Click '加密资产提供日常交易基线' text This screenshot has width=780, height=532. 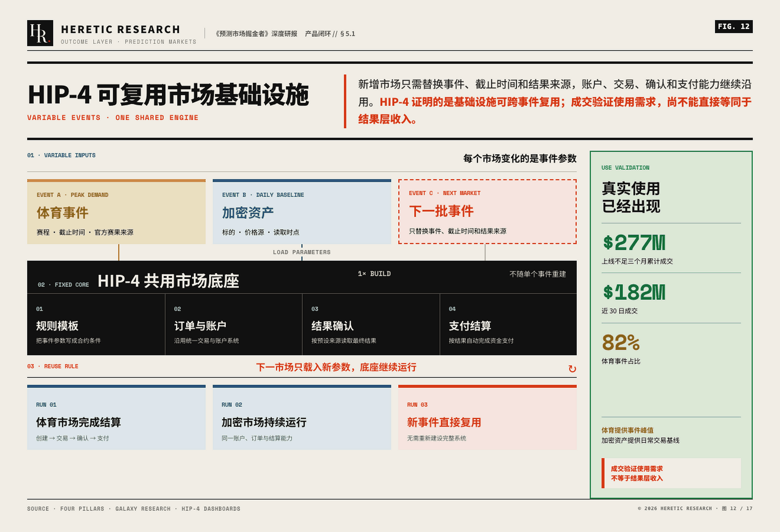coord(640,440)
